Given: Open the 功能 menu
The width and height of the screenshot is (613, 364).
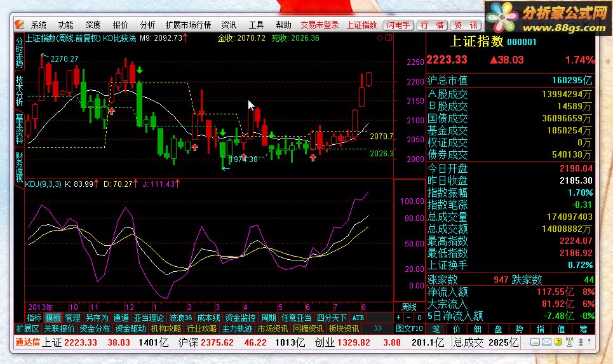Looking at the screenshot, I should point(65,25).
